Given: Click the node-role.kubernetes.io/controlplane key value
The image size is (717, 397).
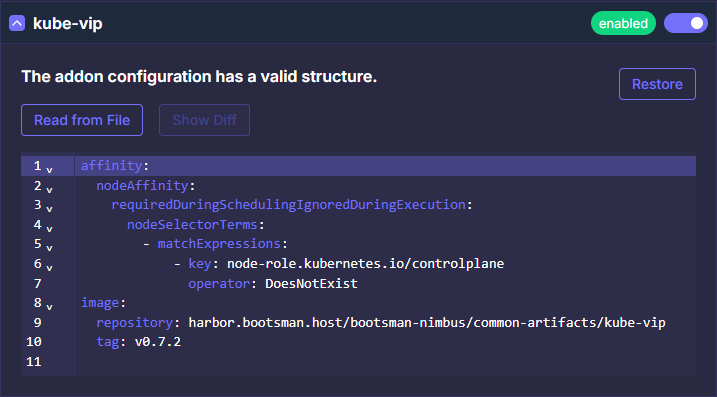Looking at the screenshot, I should click(365, 264).
